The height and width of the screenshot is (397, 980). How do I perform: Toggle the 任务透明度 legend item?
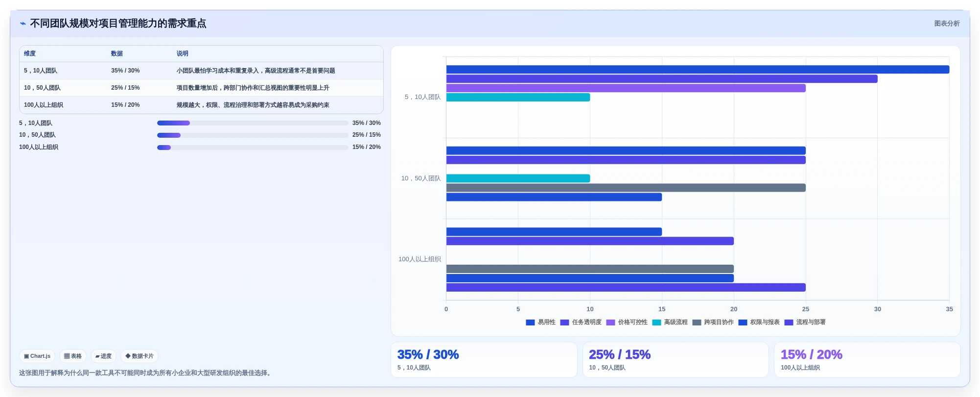pyautogui.click(x=581, y=323)
